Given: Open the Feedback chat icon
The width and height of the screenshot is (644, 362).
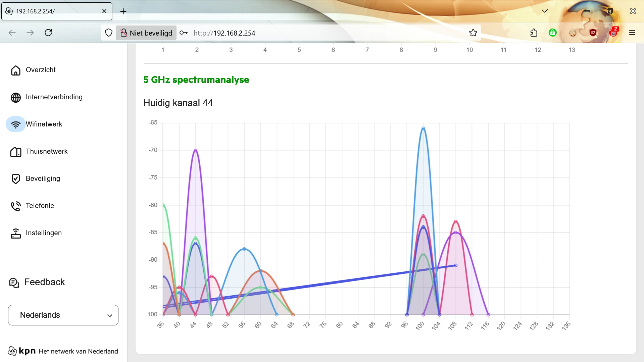Looking at the screenshot, I should 14,282.
